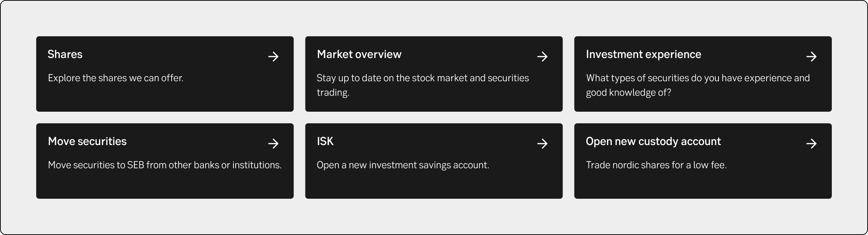Image resolution: width=868 pixels, height=235 pixels.
Task: Click arrow on Open new custody account card
Action: pos(812,144)
